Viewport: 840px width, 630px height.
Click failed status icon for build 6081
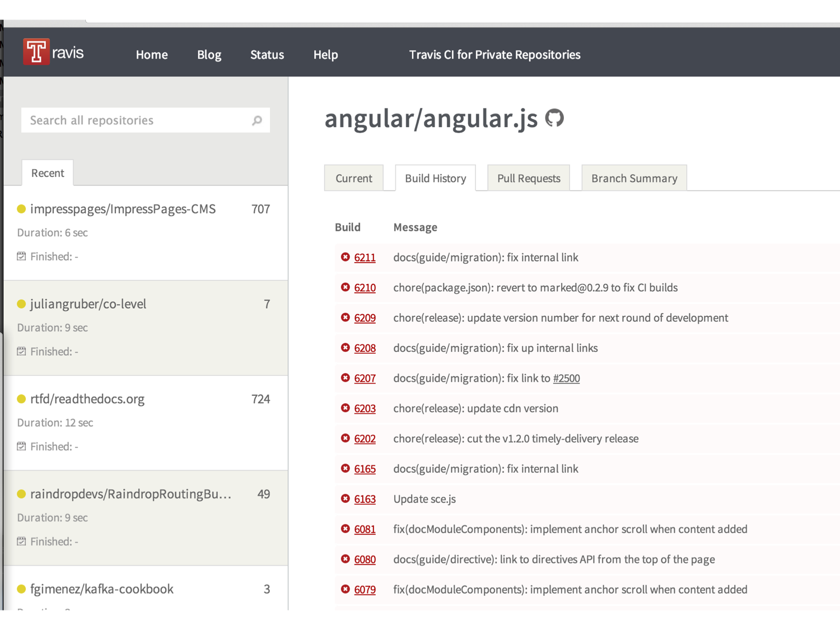coord(346,529)
